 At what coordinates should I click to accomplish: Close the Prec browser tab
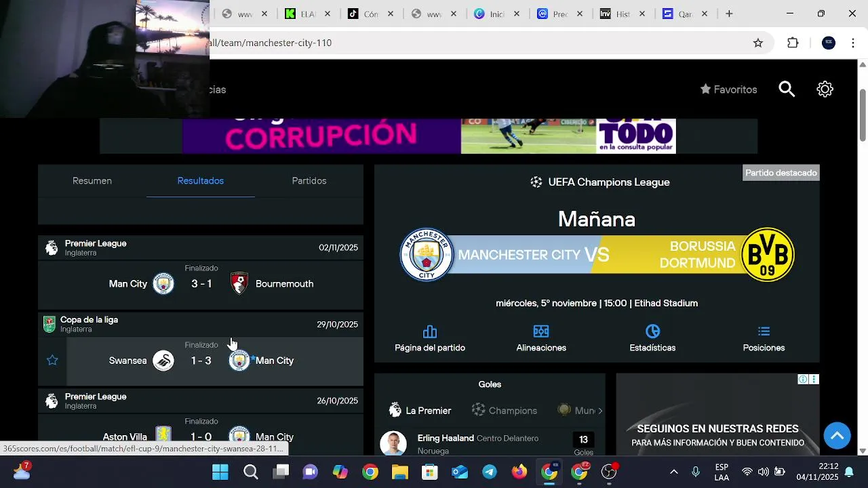[580, 14]
